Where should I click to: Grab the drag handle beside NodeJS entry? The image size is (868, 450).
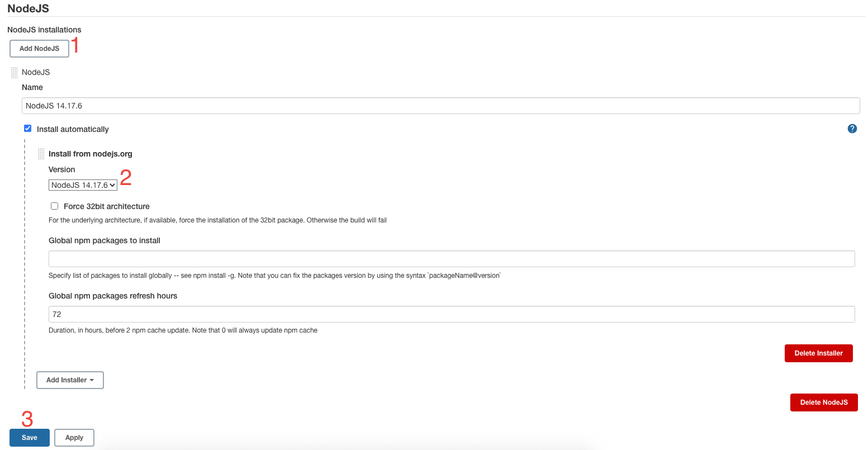coord(15,73)
